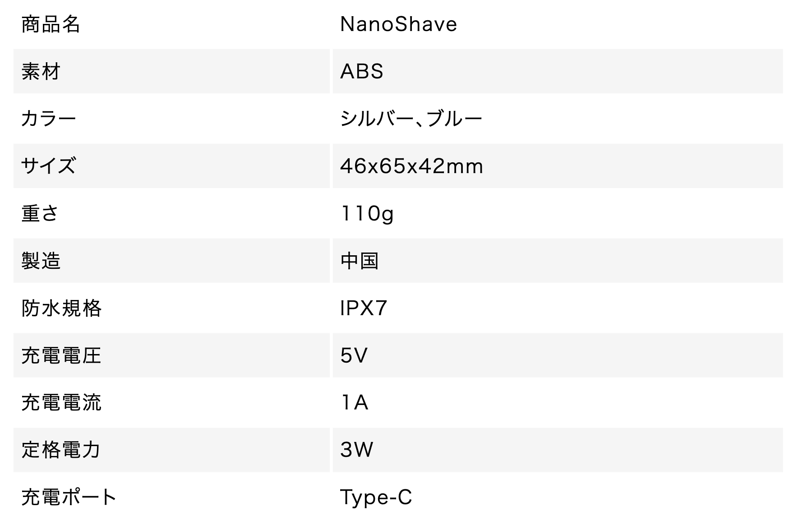
Task: Select the ABS material value
Action: [362, 71]
